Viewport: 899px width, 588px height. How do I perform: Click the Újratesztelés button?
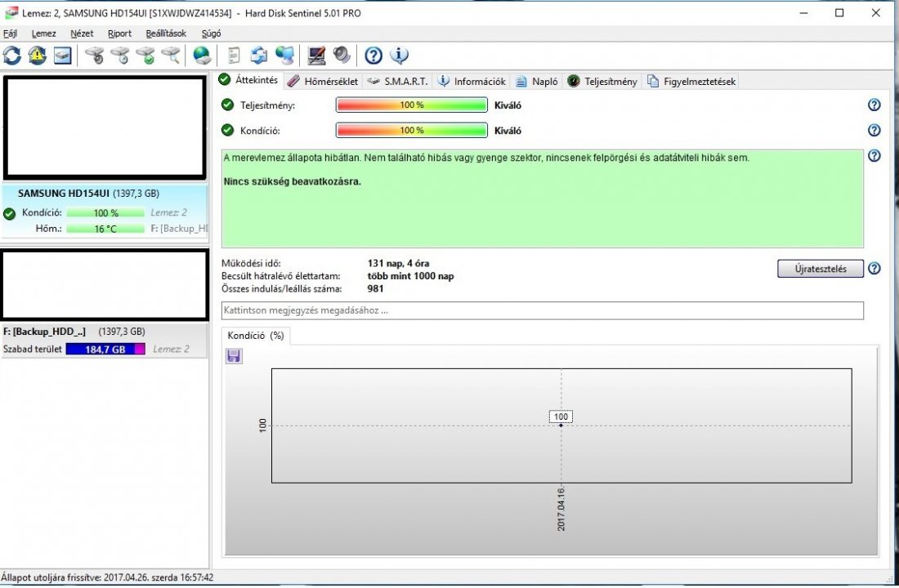(820, 268)
